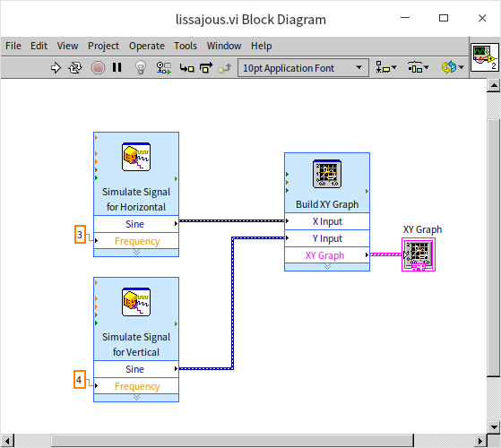Expand Simulate Signal for Vertical terminals

click(136, 398)
